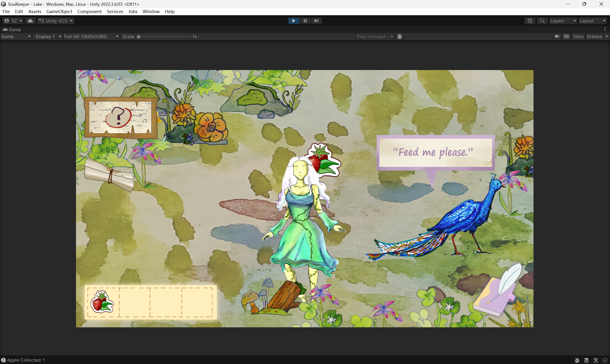The height and width of the screenshot is (364, 610).
Task: Open the Unity search magnifier icon
Action: (x=542, y=21)
